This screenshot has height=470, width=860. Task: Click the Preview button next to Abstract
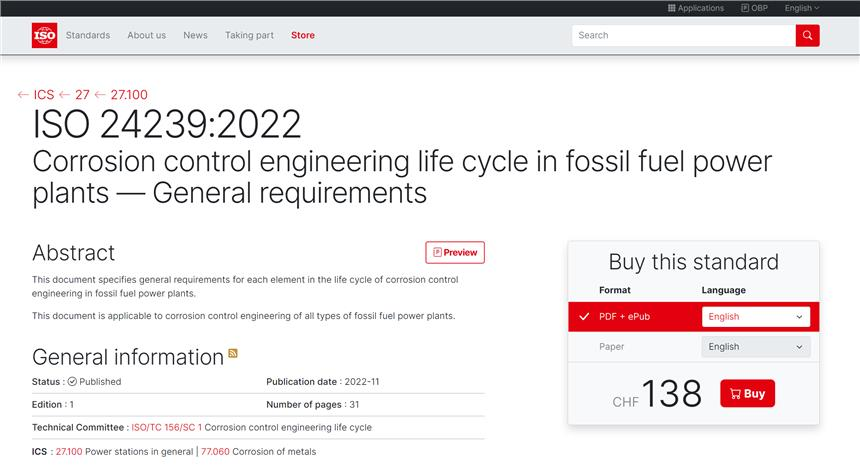[455, 253]
